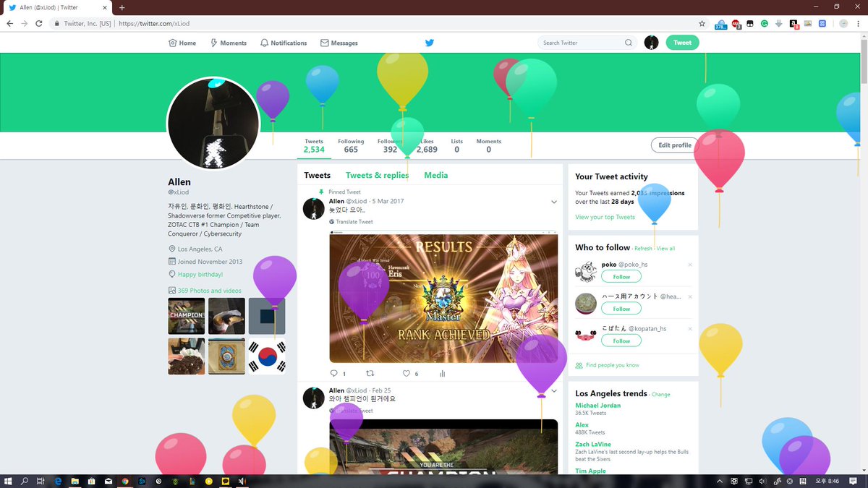Image resolution: width=868 pixels, height=488 pixels.
Task: Click the site lock icon in address bar
Action: point(56,23)
